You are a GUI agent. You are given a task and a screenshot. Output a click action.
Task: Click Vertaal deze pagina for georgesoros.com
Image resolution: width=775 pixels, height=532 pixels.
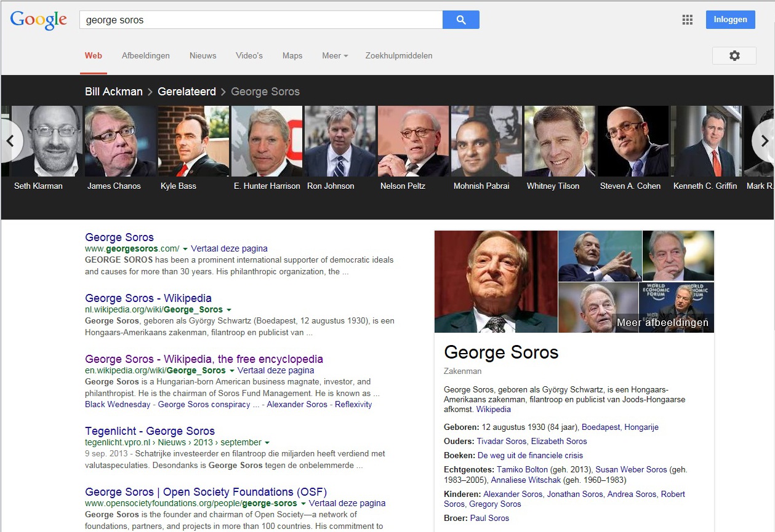(229, 249)
